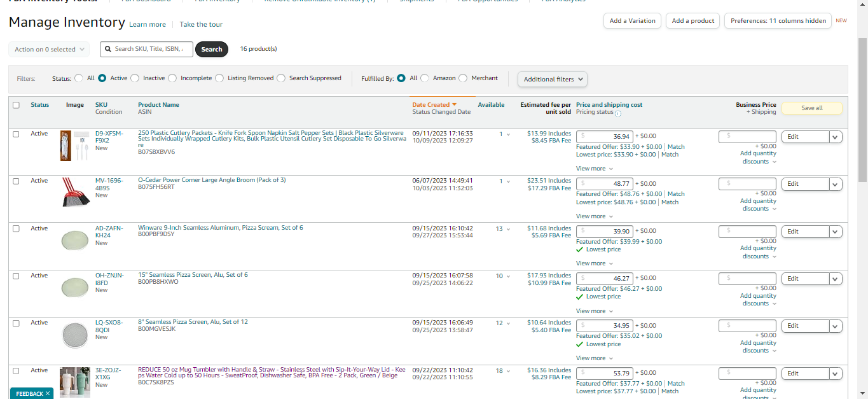
Task: Open Preferences: 11 columns hidden
Action: 778,20
